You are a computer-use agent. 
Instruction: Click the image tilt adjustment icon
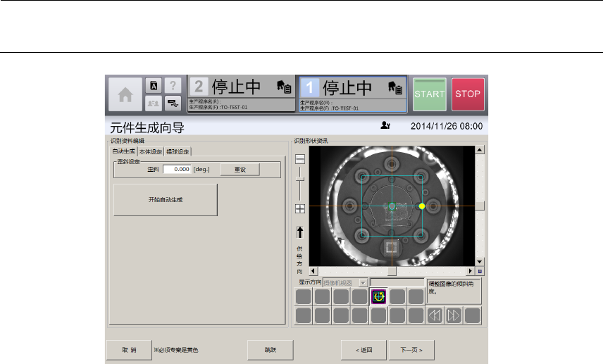click(x=379, y=297)
